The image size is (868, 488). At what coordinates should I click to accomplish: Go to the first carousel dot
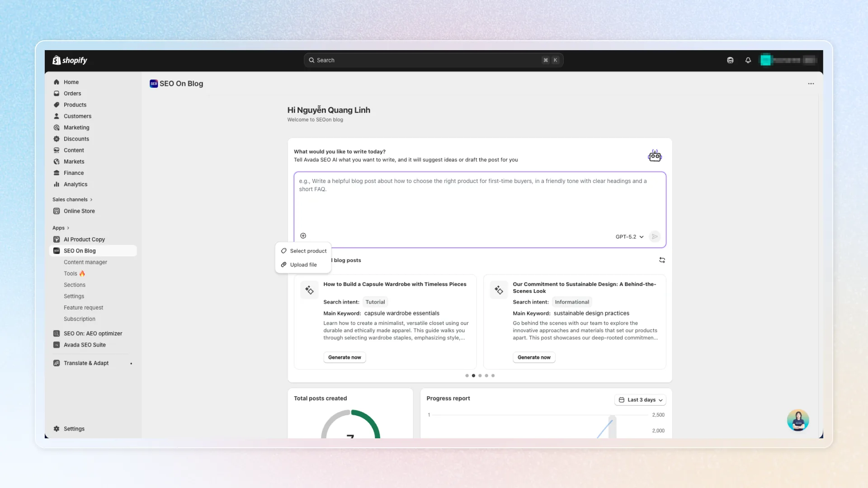(467, 375)
